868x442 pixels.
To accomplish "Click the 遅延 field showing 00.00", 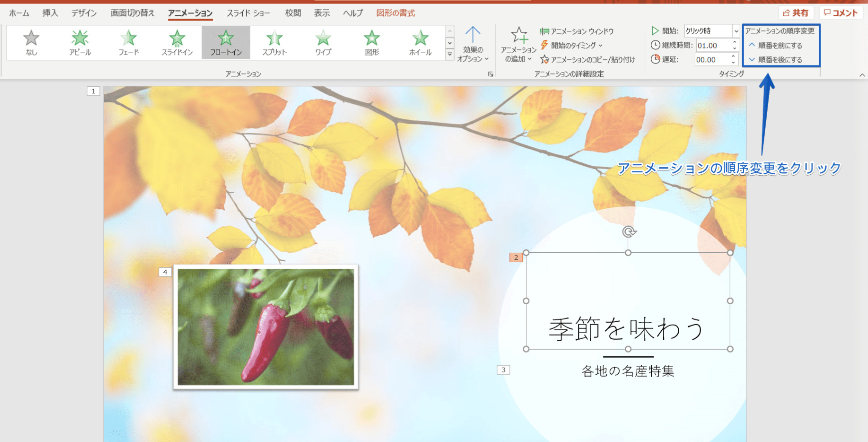I will click(x=713, y=59).
